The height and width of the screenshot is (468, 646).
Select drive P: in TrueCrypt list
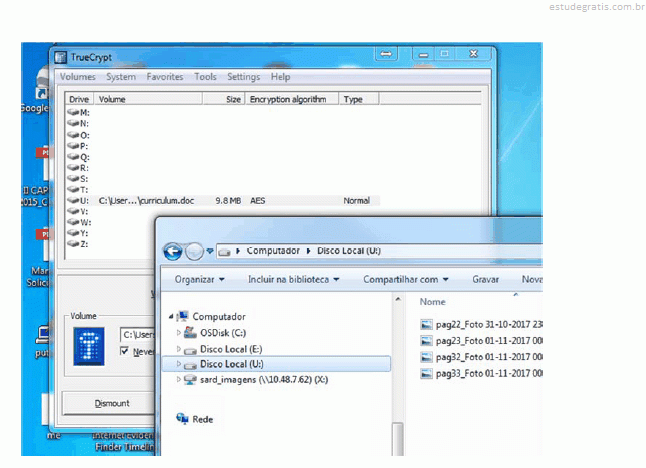coord(79,146)
